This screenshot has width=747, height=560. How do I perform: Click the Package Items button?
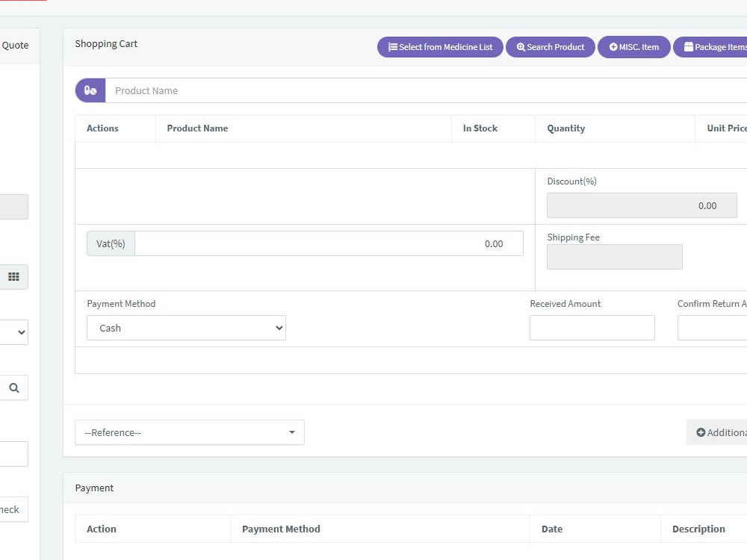tap(710, 47)
